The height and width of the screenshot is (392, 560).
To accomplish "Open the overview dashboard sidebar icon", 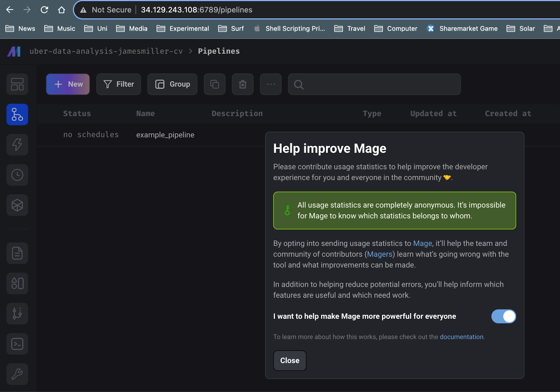I will 17,84.
